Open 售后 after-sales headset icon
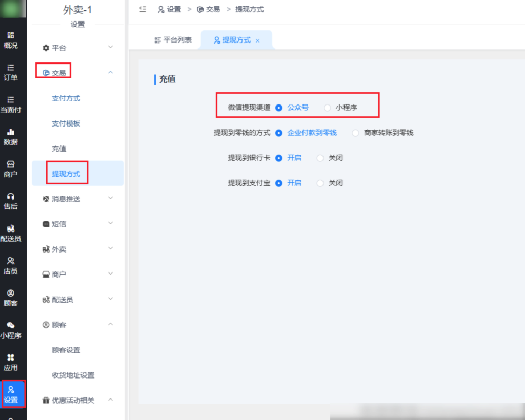 [10, 201]
